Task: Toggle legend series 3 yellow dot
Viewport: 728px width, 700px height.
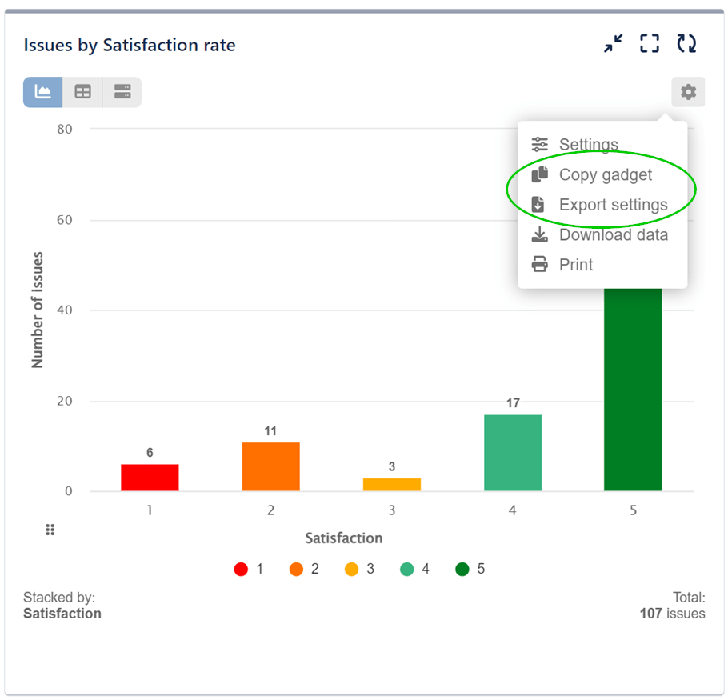Action: [351, 569]
